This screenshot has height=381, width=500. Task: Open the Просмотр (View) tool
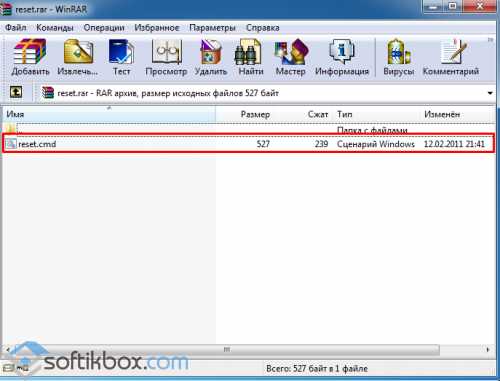click(166, 57)
